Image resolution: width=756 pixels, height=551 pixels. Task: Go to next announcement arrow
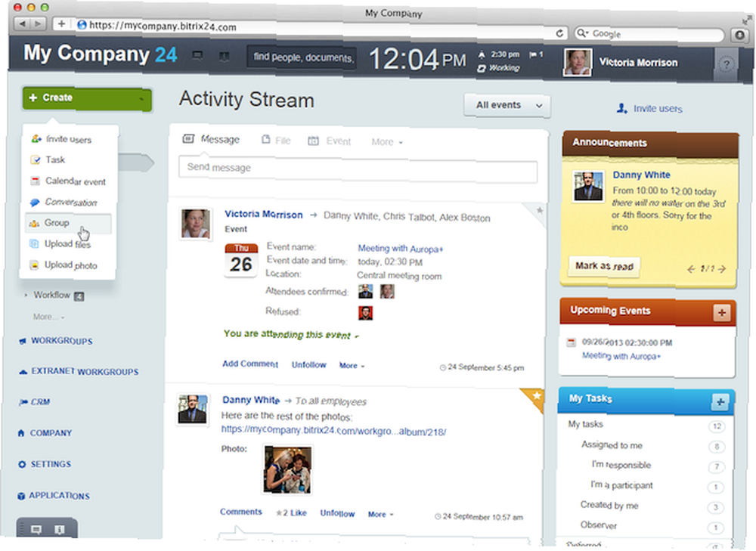(722, 269)
